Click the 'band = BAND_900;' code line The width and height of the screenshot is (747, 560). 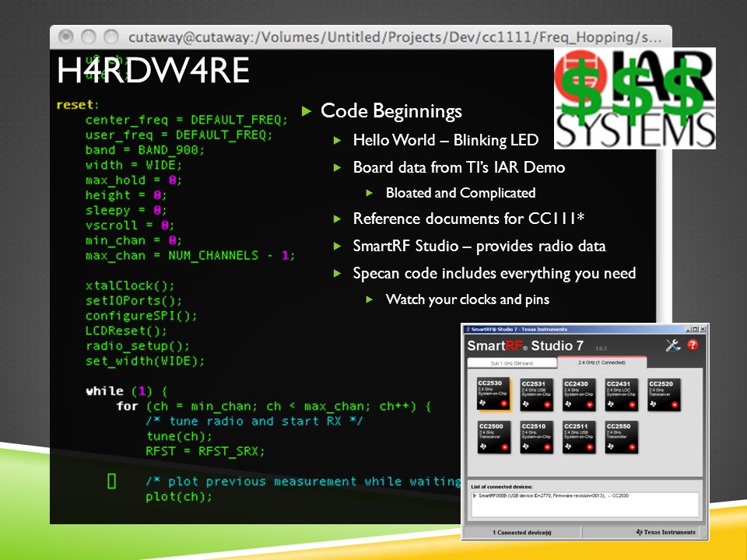click(x=145, y=150)
